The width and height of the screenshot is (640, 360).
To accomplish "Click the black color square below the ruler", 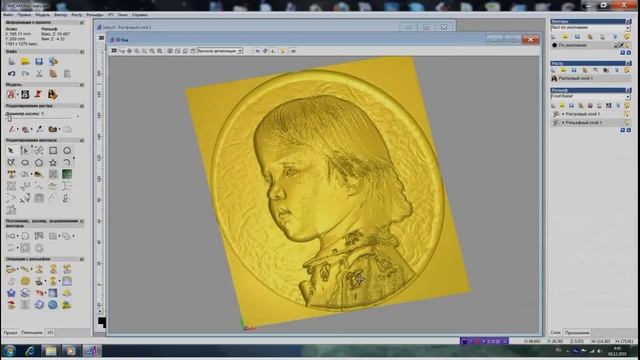I will (102, 322).
